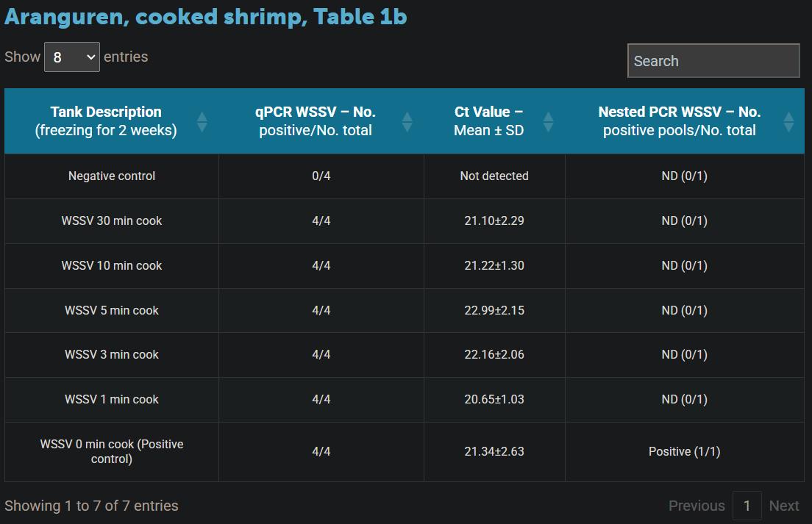Viewport: 812px width, 524px height.
Task: Sort by qPCR WSSV column arrows
Action: pos(407,122)
